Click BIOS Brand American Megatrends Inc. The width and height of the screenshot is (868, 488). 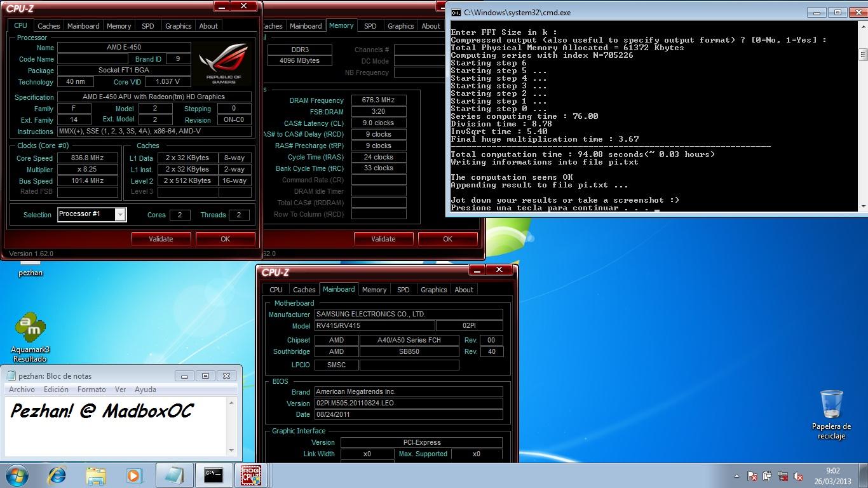[409, 392]
